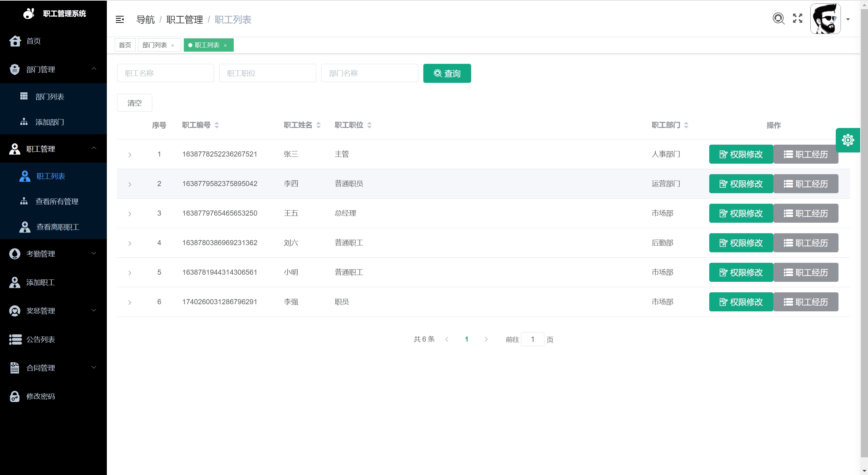This screenshot has height=475, width=868.
Task: Close the 职工列表 tab
Action: (225, 45)
